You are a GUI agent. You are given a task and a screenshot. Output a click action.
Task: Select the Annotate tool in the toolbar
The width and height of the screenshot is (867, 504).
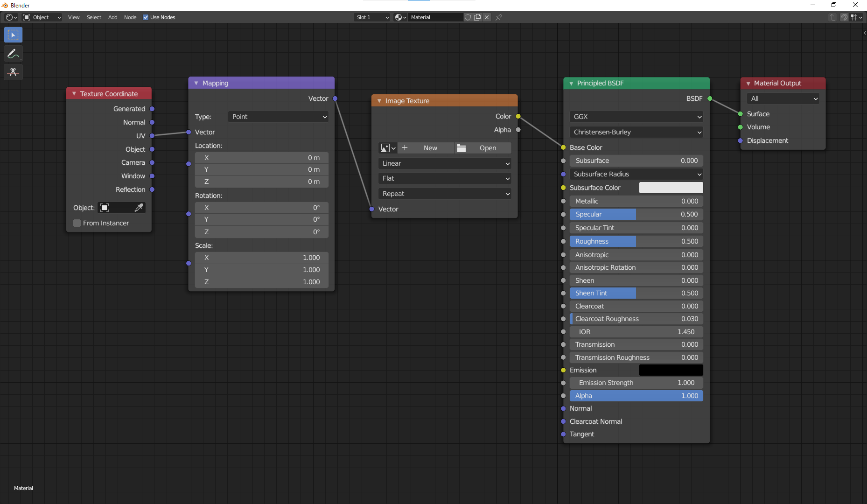click(x=13, y=53)
